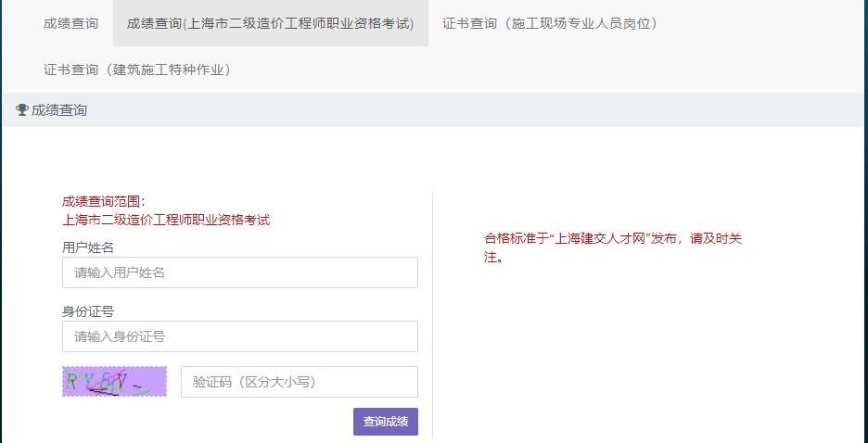Click the 成绩查询 section header title
Viewport: 868px width, 443px height.
(x=59, y=110)
